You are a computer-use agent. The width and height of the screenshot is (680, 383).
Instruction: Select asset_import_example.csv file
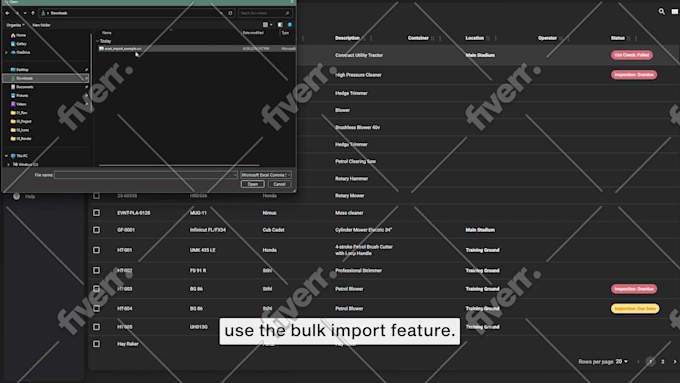(196, 49)
